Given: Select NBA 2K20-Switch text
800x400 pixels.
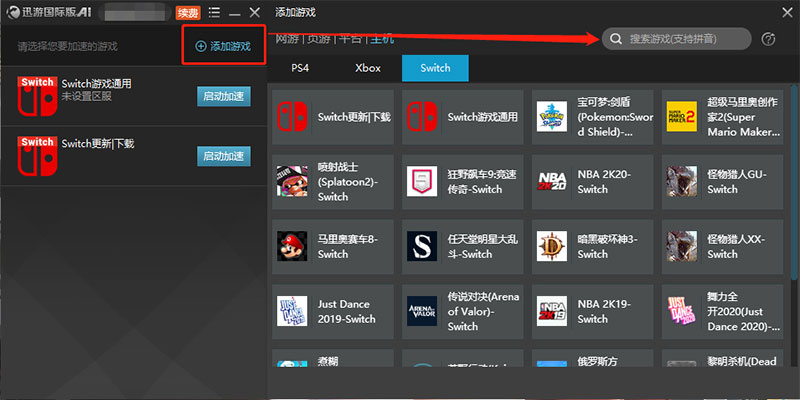Looking at the screenshot, I should [x=604, y=182].
